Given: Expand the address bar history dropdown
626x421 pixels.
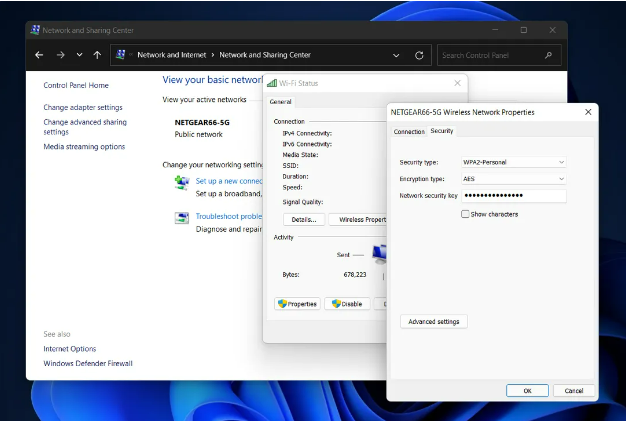Looking at the screenshot, I should (x=397, y=55).
